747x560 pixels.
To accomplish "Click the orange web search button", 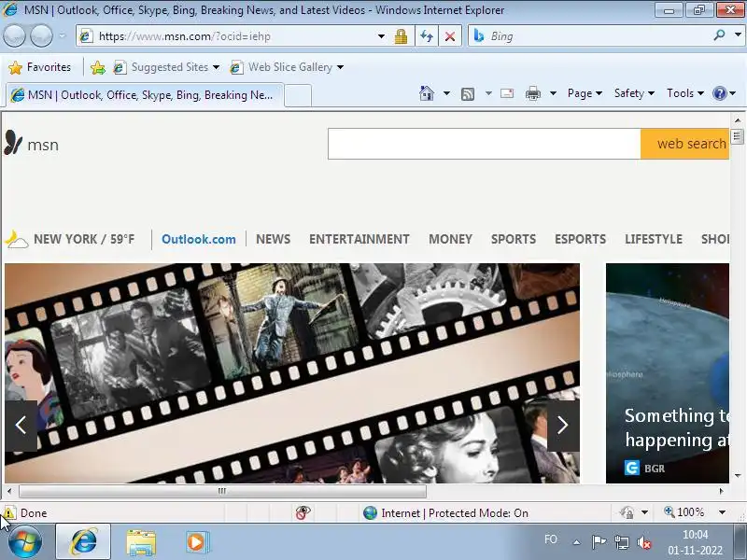I will tap(684, 144).
